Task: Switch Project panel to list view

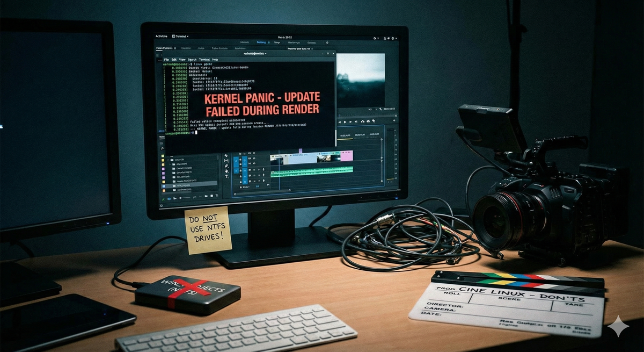Action: (x=169, y=198)
